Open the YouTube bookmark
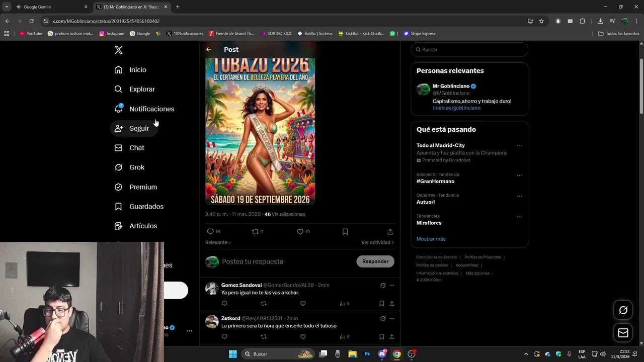This screenshot has width=644, height=362. (x=31, y=34)
